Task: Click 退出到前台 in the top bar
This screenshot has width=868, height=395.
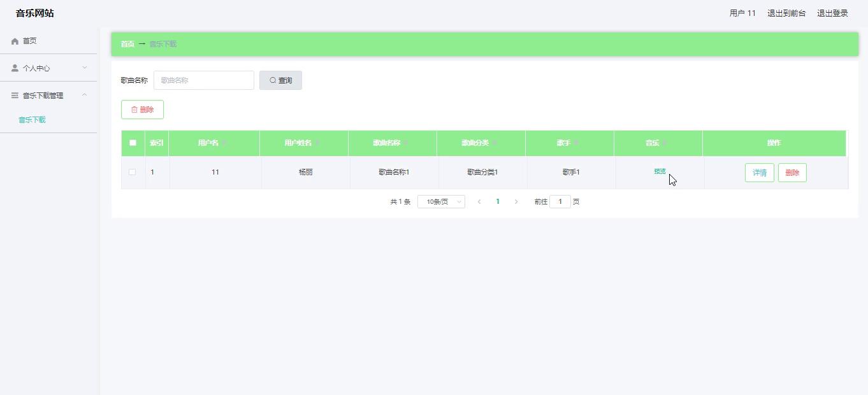Action: (786, 13)
